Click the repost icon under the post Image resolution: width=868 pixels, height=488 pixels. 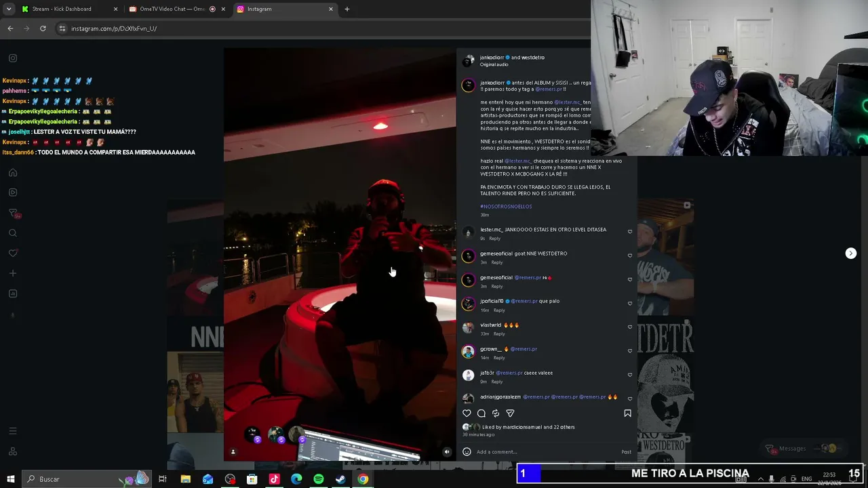pyautogui.click(x=496, y=413)
